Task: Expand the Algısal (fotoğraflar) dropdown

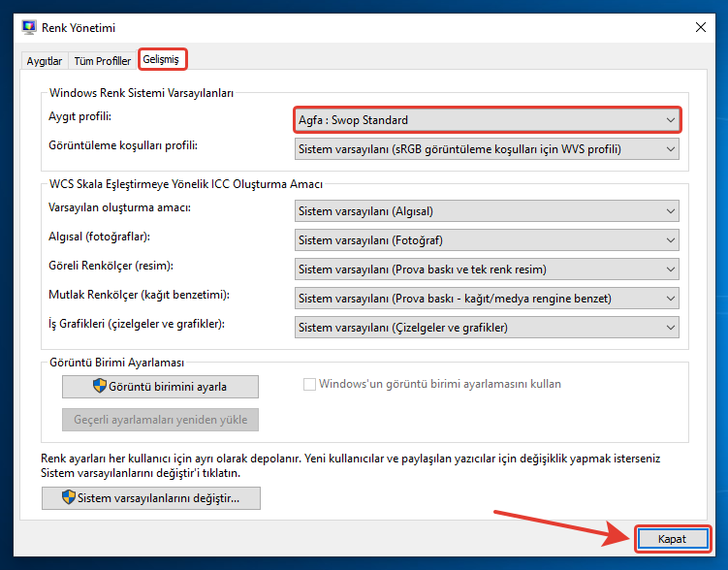Action: [x=486, y=239]
